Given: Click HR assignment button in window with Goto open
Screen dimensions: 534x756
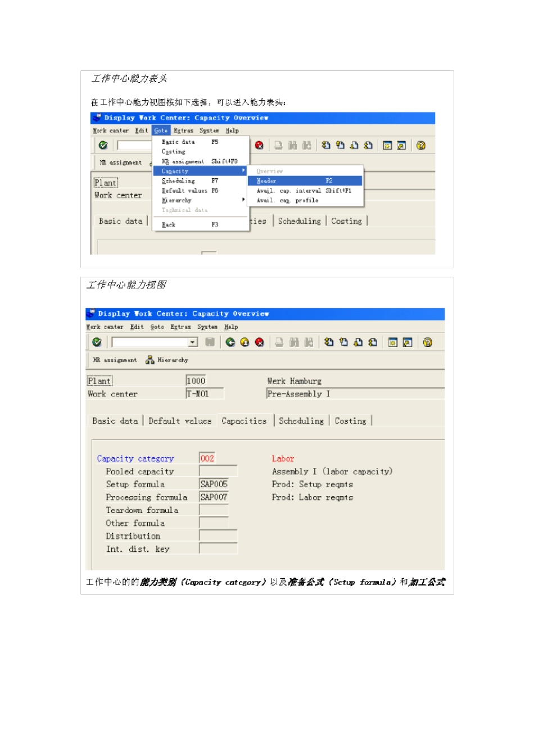Looking at the screenshot, I should point(121,163).
